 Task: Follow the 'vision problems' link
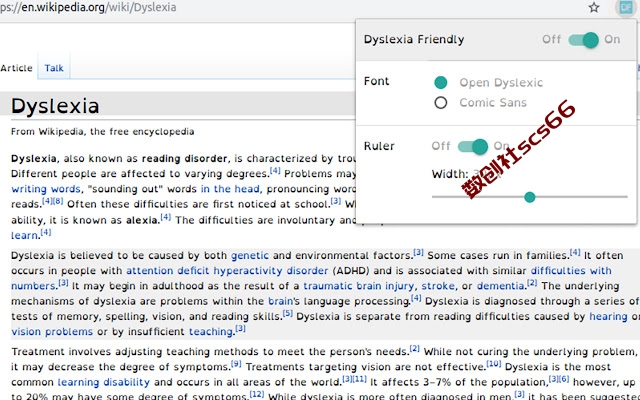pyautogui.click(x=52, y=332)
